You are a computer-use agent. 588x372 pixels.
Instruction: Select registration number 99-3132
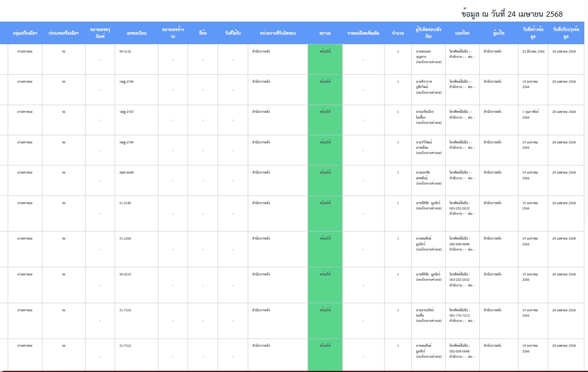coord(125,51)
